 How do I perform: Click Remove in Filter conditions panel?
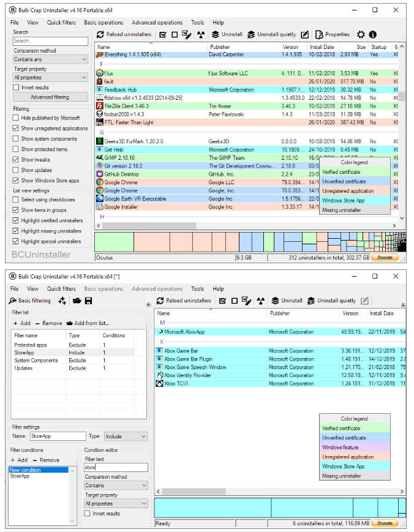[x=46, y=460]
